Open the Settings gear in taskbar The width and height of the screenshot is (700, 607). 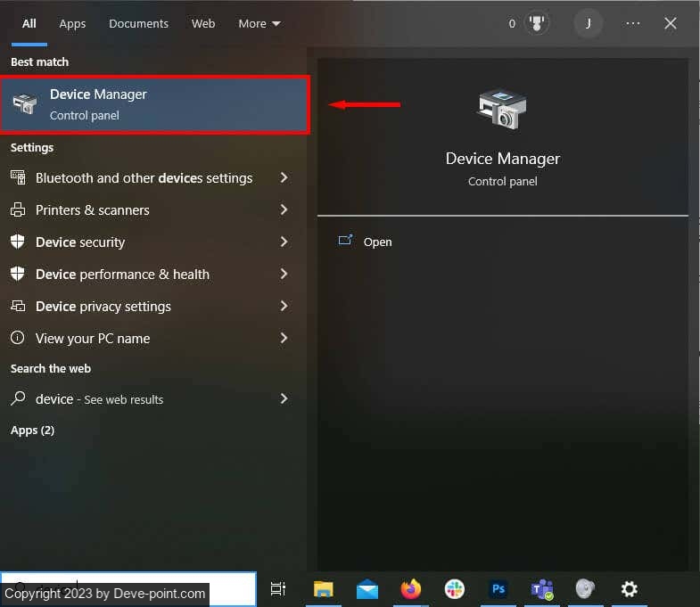click(x=630, y=589)
